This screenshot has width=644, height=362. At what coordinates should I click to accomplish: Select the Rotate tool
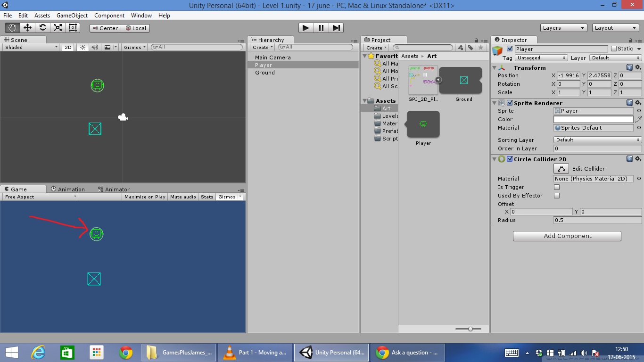(x=42, y=28)
